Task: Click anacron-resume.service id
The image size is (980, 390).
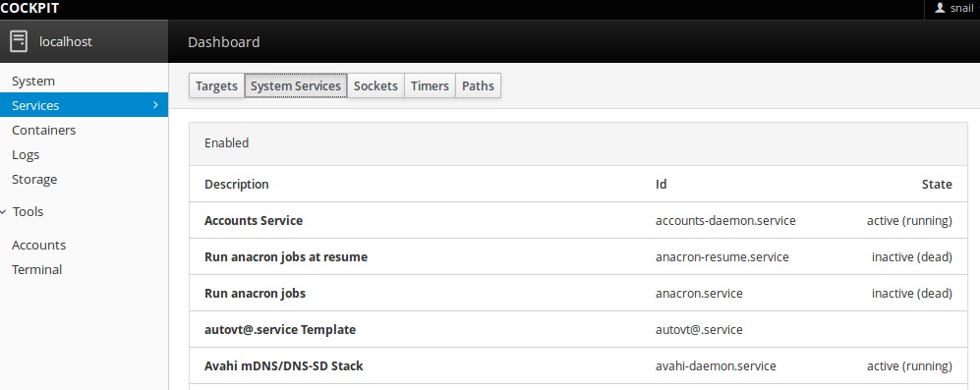Action: [721, 256]
